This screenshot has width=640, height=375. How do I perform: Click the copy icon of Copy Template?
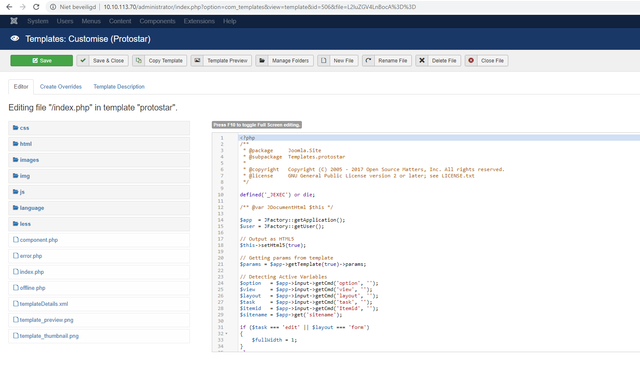tap(139, 60)
